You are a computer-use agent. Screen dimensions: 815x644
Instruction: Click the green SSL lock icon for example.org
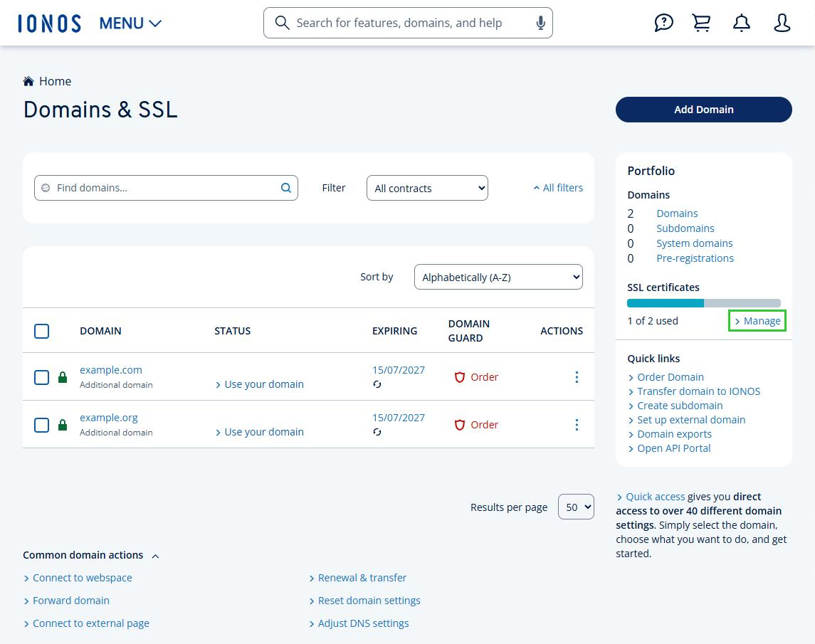tap(63, 425)
